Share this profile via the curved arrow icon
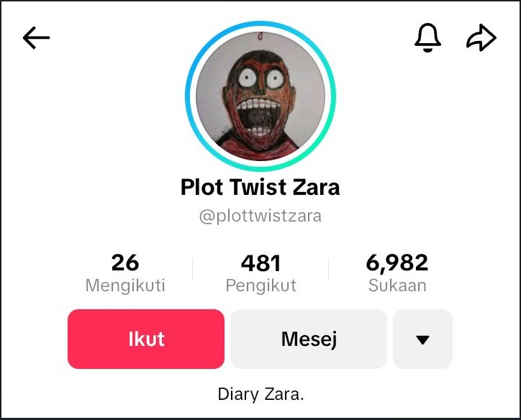The image size is (521, 420). [x=481, y=37]
